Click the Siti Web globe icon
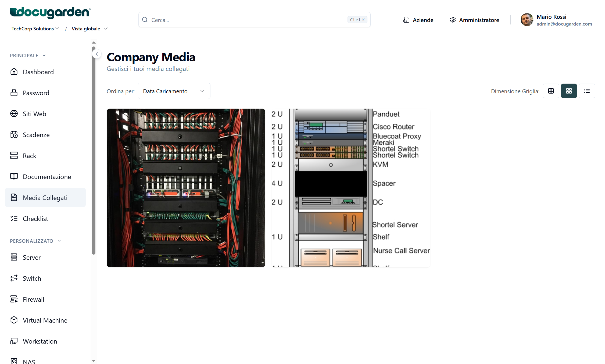This screenshot has width=605, height=364. click(14, 114)
